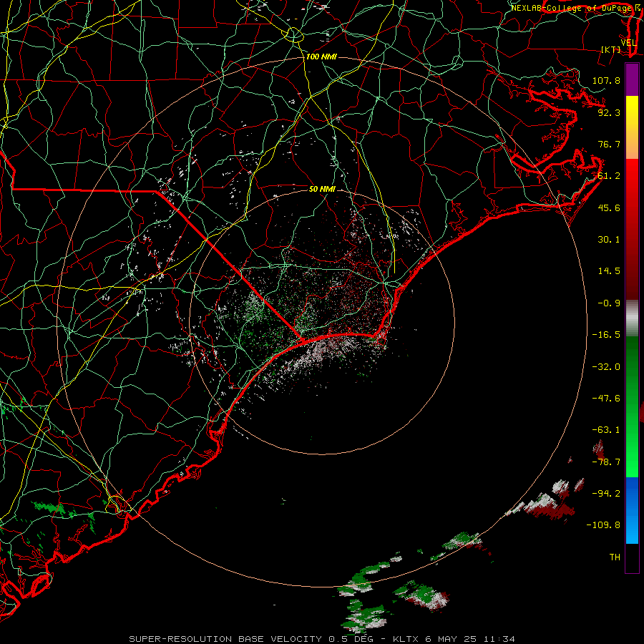Screen dimensions: 644x644
Task: Click the -63.1 velocity scale value
Action: (606, 430)
